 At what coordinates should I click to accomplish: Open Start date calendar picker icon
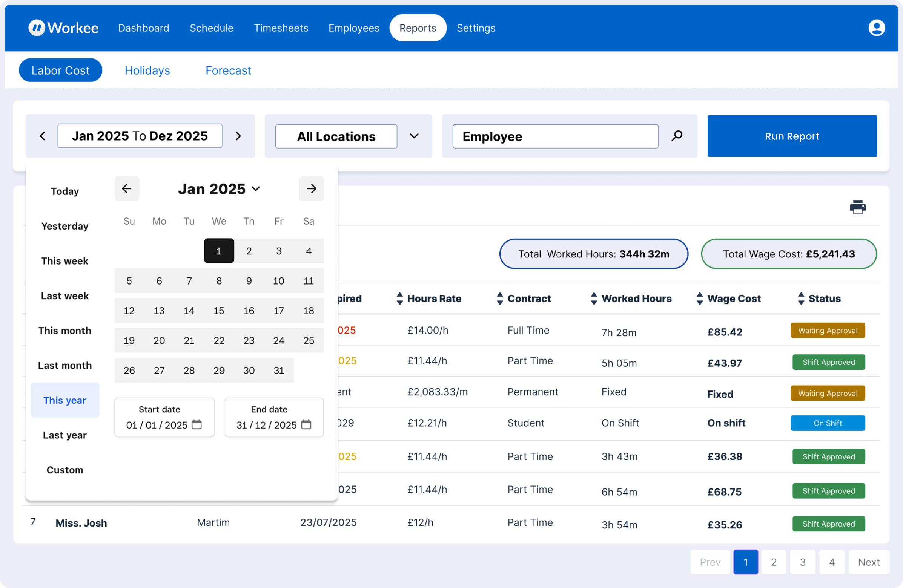tap(197, 424)
